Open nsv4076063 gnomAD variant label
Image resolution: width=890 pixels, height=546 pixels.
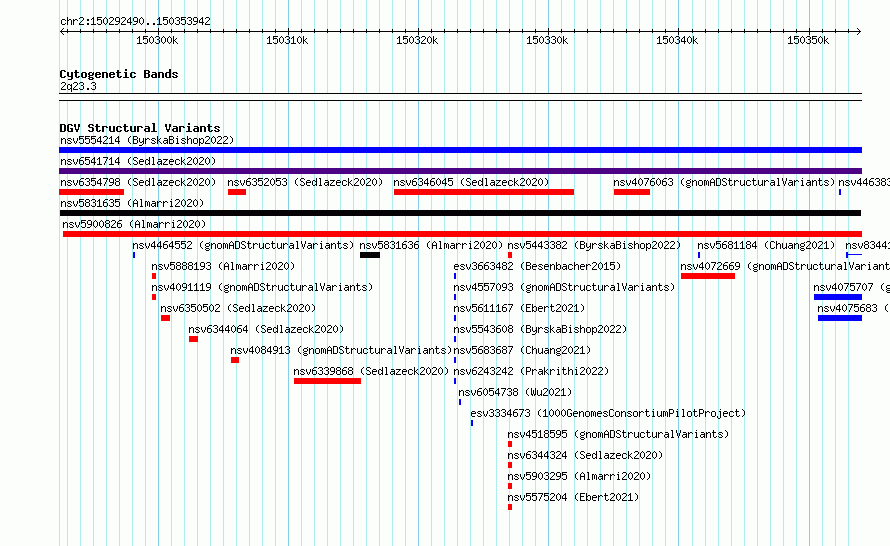724,182
